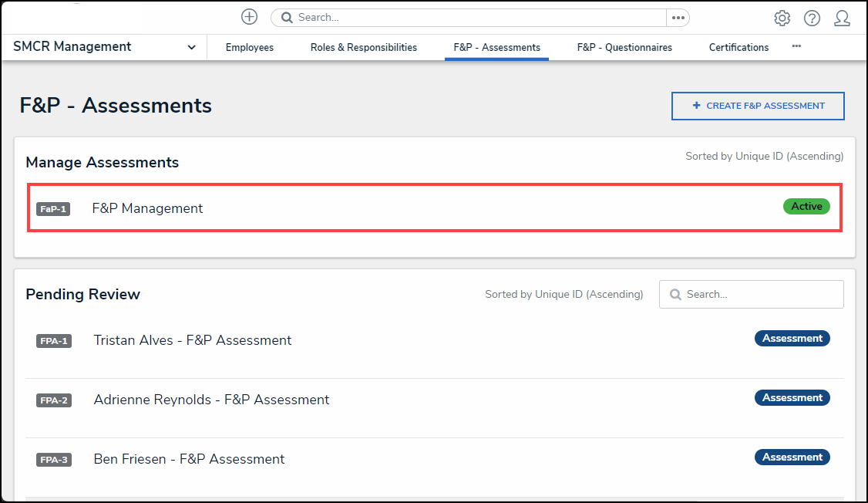
Task: Open the settings gear icon
Action: coord(782,18)
